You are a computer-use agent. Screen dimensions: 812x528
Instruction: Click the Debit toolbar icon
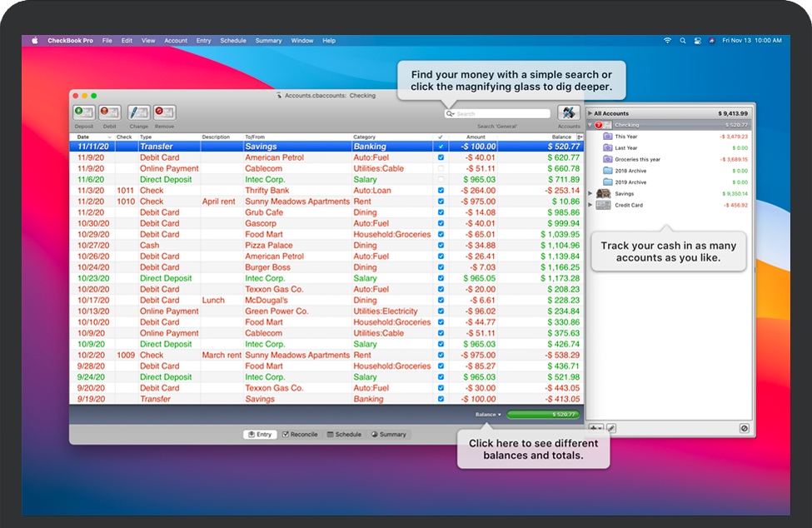pos(107,112)
